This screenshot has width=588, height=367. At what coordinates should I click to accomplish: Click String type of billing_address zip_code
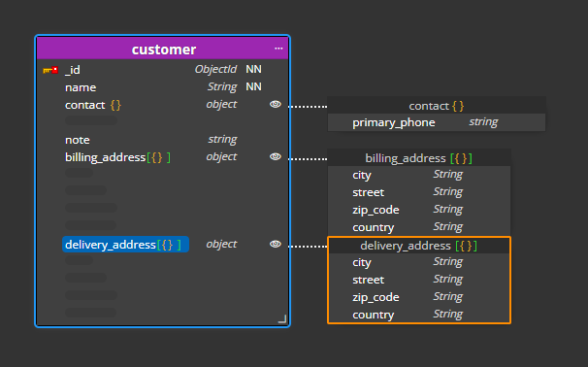[448, 210]
